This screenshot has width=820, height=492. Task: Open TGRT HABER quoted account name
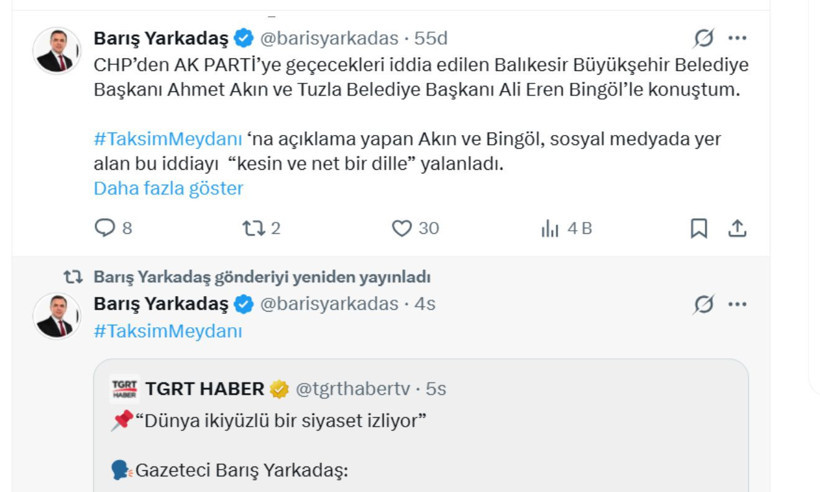point(204,388)
